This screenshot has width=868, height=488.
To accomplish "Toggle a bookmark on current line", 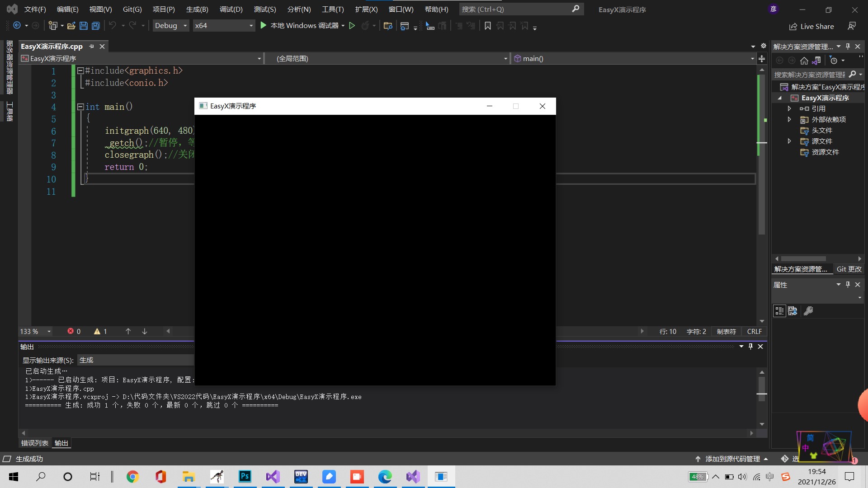I will click(x=487, y=26).
